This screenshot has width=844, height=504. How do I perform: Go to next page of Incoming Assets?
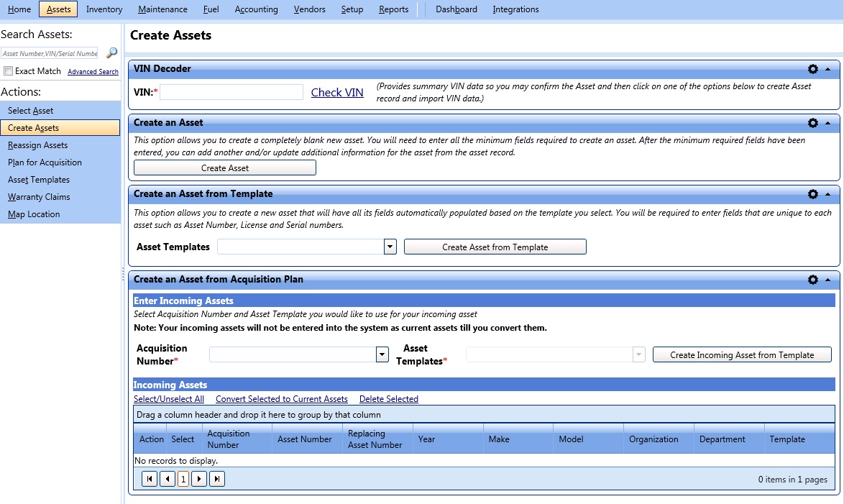click(x=199, y=479)
